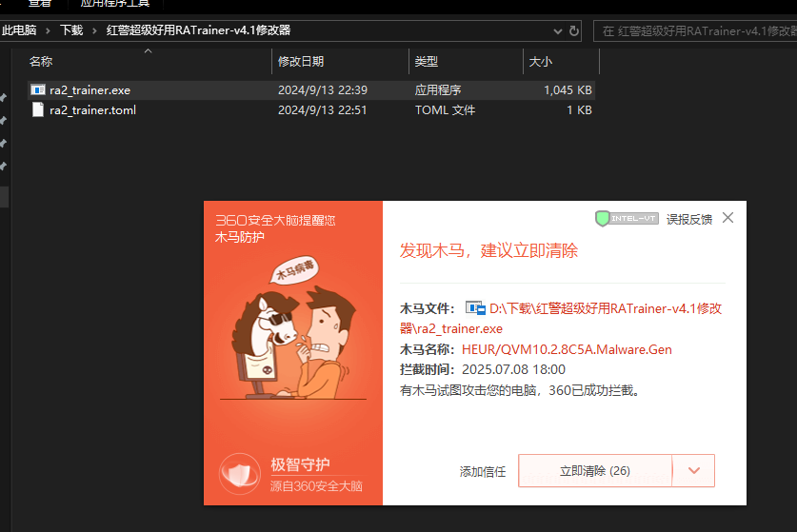
Task: Click the 添加信任 link
Action: (x=483, y=471)
